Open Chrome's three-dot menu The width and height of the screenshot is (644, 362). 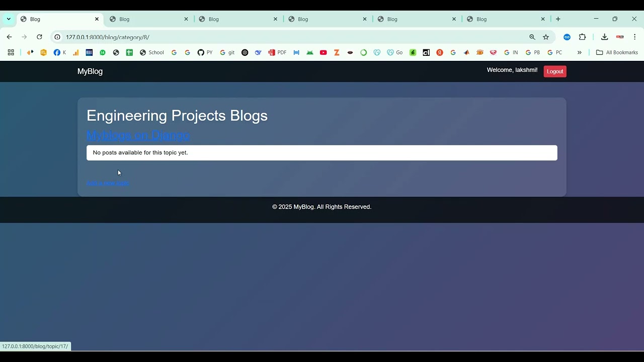click(x=635, y=37)
